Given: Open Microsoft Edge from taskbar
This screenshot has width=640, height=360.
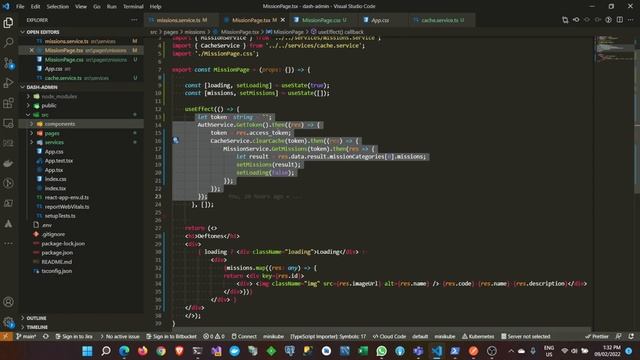Looking at the screenshot, I should (x=124, y=351).
